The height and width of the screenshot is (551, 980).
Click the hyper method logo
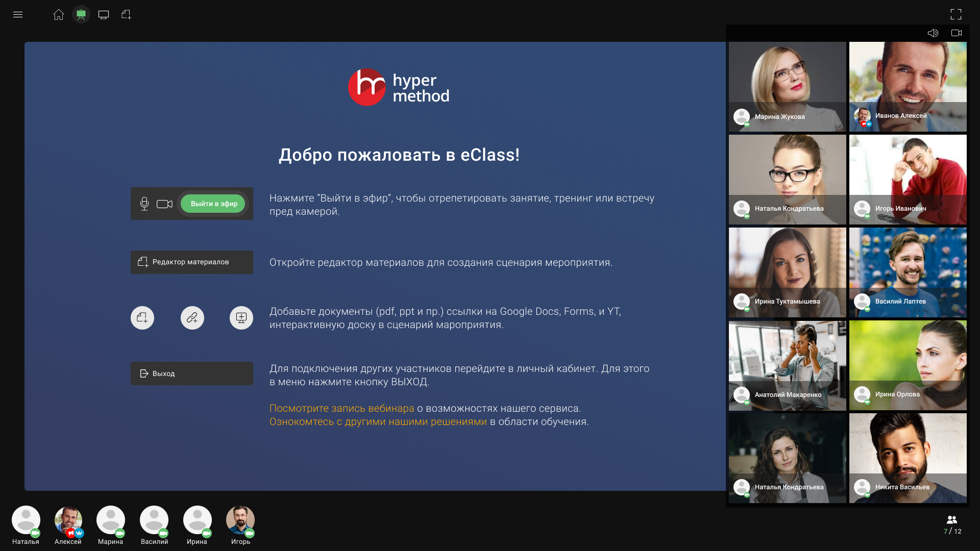point(399,88)
